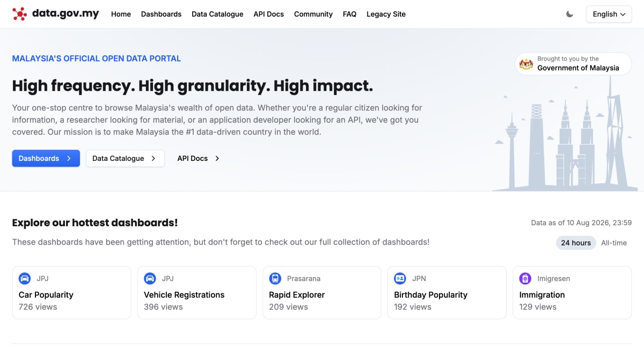Click the white Data Catalogue button
Image resolution: width=644 pixels, height=362 pixels.
coord(125,158)
